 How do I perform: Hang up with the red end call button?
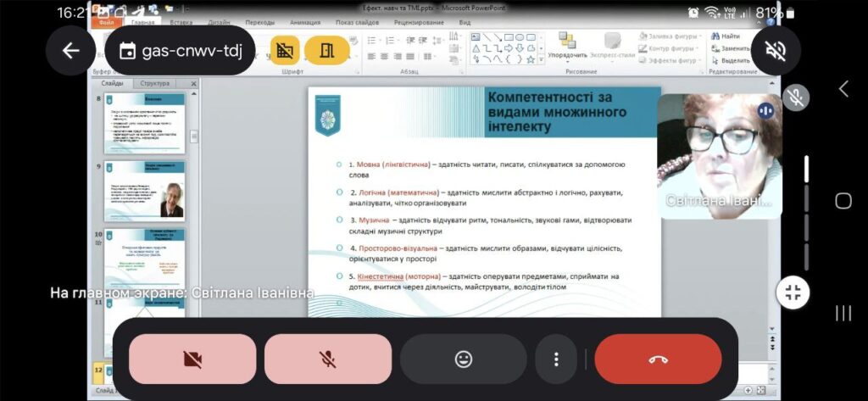pos(658,359)
